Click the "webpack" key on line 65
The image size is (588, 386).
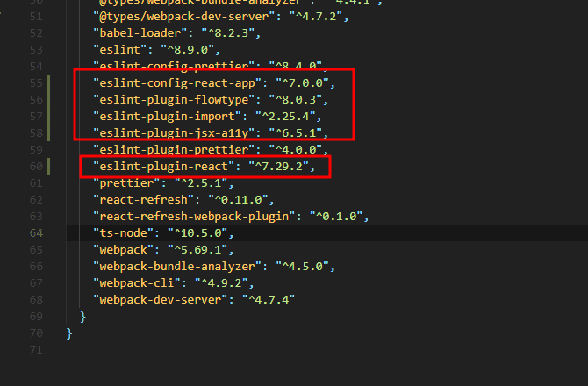click(x=124, y=250)
